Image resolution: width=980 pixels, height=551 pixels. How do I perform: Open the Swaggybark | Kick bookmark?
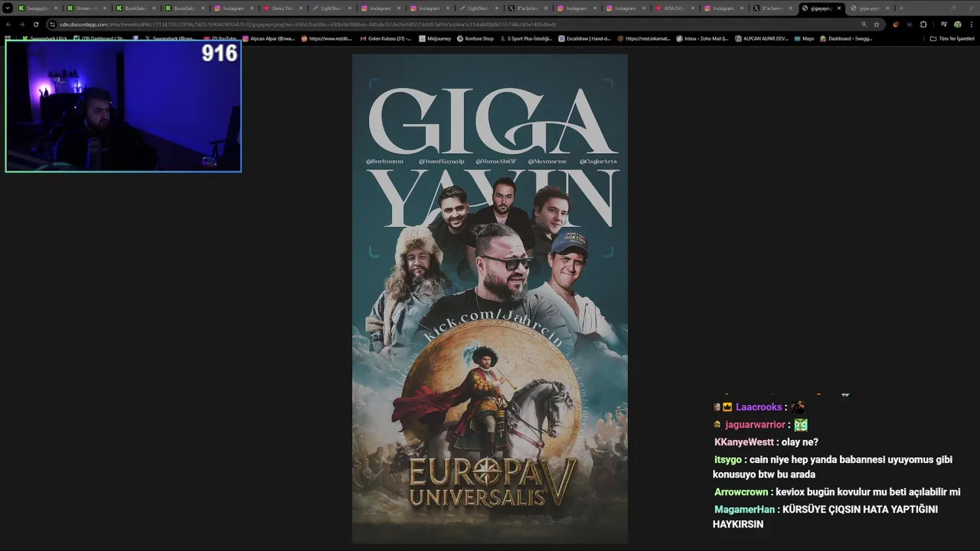45,38
